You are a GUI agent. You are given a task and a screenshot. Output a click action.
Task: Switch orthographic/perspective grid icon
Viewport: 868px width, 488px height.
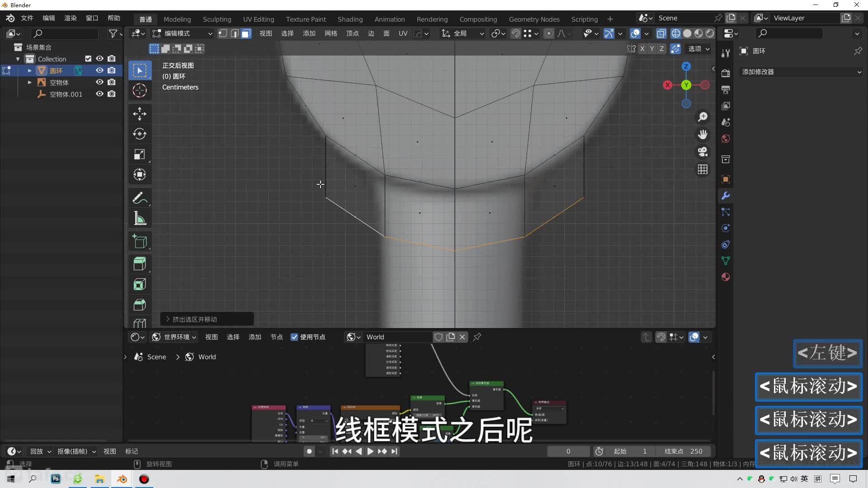point(703,169)
